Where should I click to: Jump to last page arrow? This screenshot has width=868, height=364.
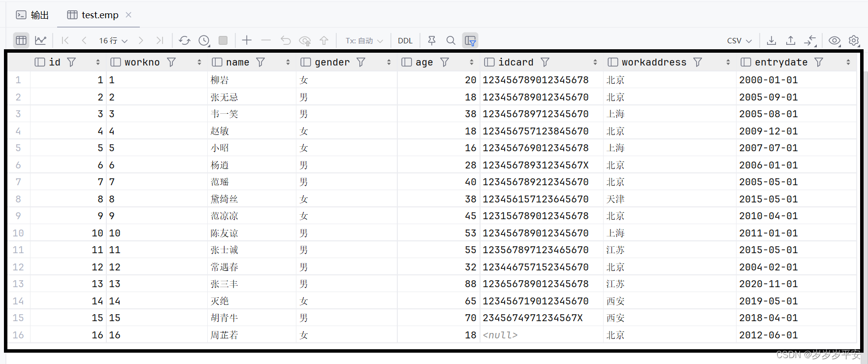click(x=160, y=40)
